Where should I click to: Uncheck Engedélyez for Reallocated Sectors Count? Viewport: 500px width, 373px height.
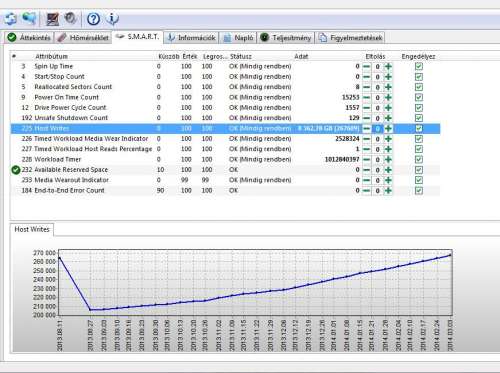click(419, 87)
